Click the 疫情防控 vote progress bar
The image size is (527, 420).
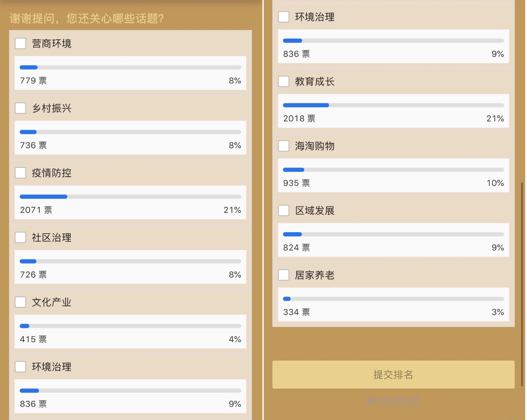click(x=130, y=197)
